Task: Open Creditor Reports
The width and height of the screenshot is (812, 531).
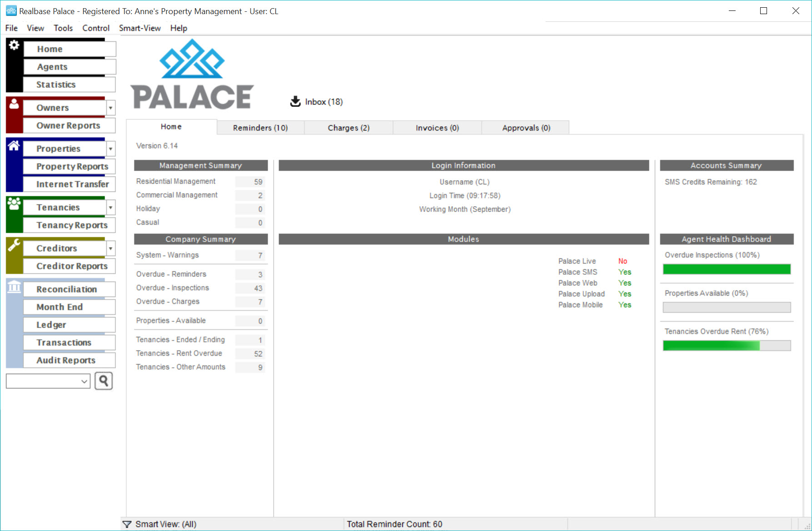Action: pos(70,266)
